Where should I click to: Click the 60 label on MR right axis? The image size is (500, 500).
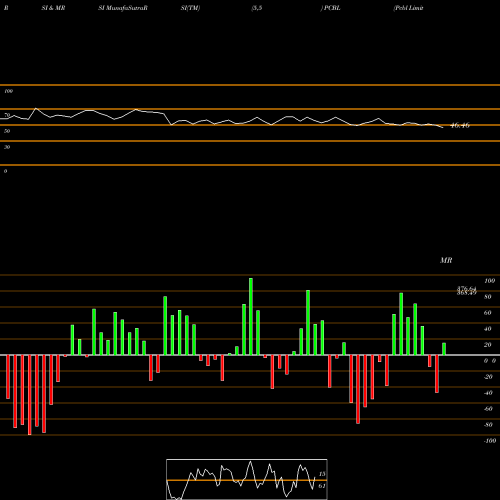(488, 313)
